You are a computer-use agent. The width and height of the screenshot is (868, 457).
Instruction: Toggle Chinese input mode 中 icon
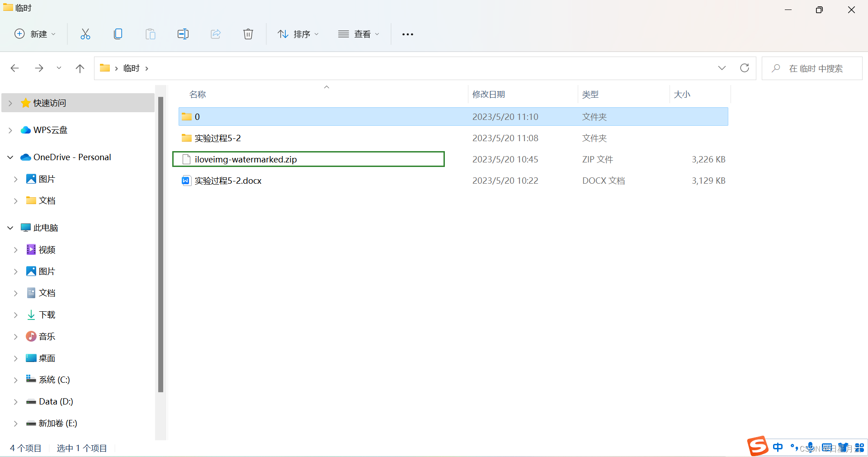coord(778,447)
